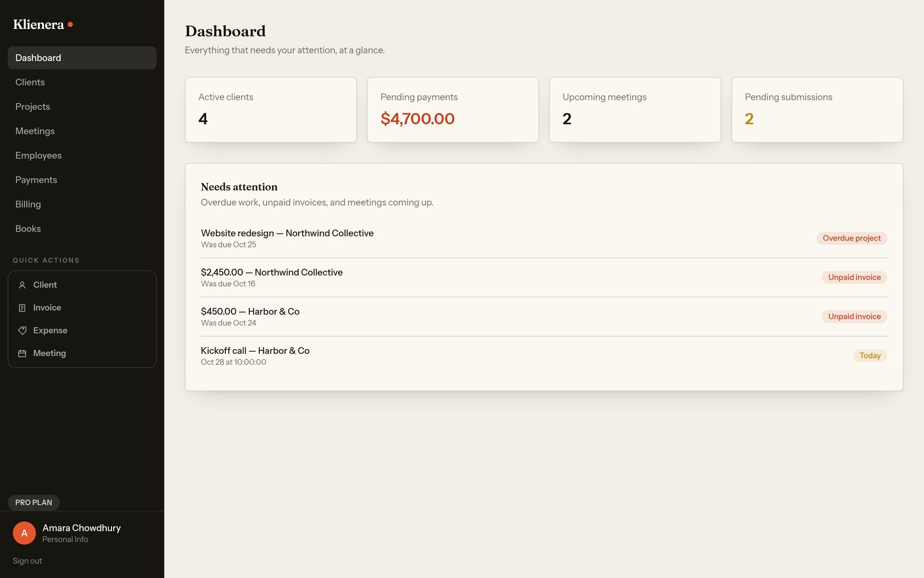Open Personal Info under Amara Chowdhury
The height and width of the screenshot is (578, 924).
[x=65, y=539]
